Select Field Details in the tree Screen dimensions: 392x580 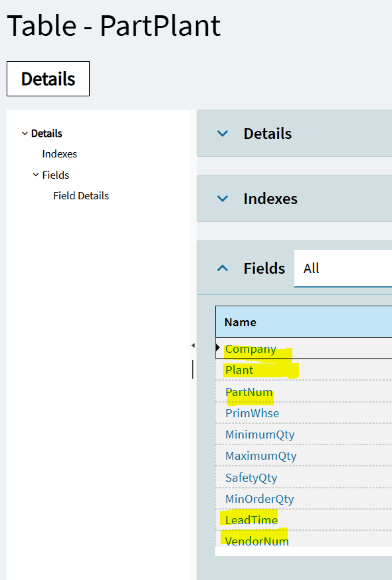pyautogui.click(x=81, y=196)
